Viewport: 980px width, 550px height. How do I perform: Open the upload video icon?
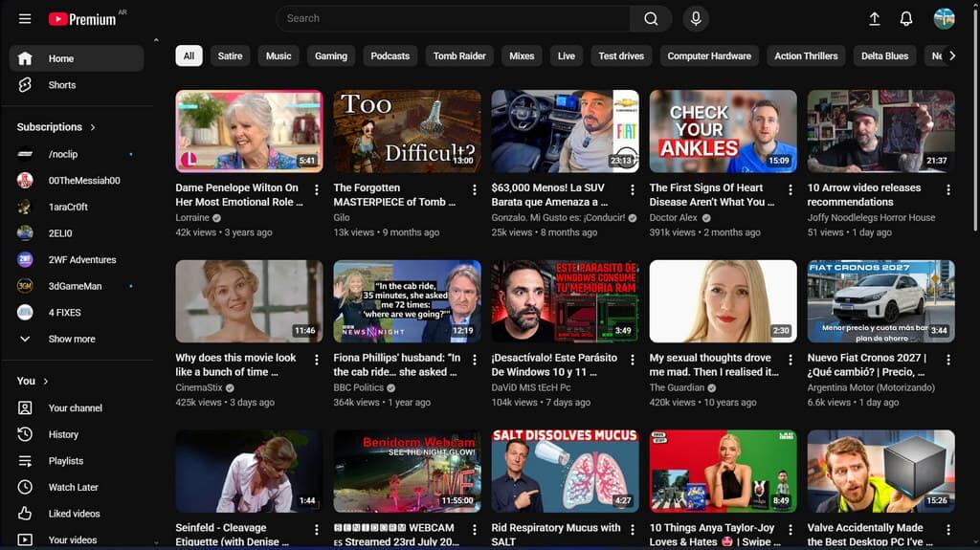[x=875, y=19]
